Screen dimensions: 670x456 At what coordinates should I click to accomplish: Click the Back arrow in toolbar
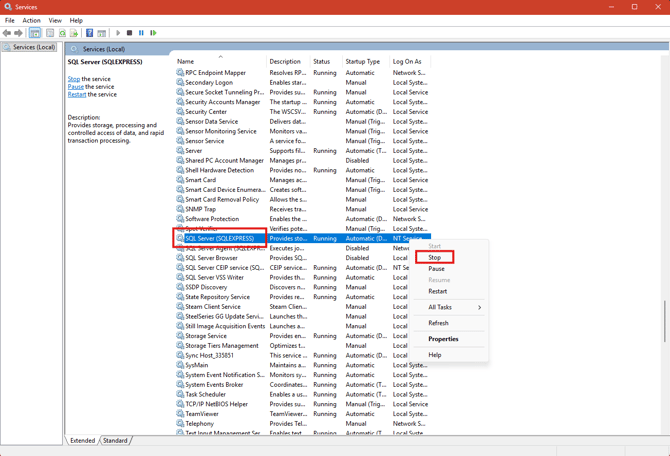coord(7,33)
